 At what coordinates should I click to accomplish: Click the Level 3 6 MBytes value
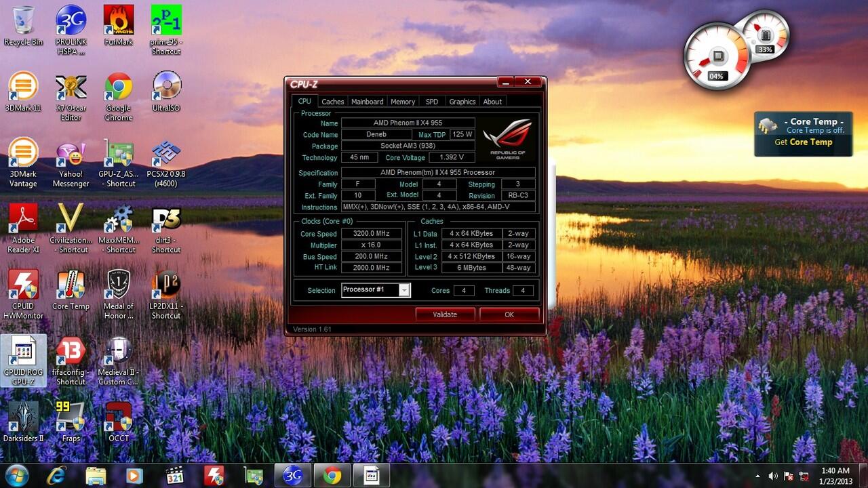[472, 268]
